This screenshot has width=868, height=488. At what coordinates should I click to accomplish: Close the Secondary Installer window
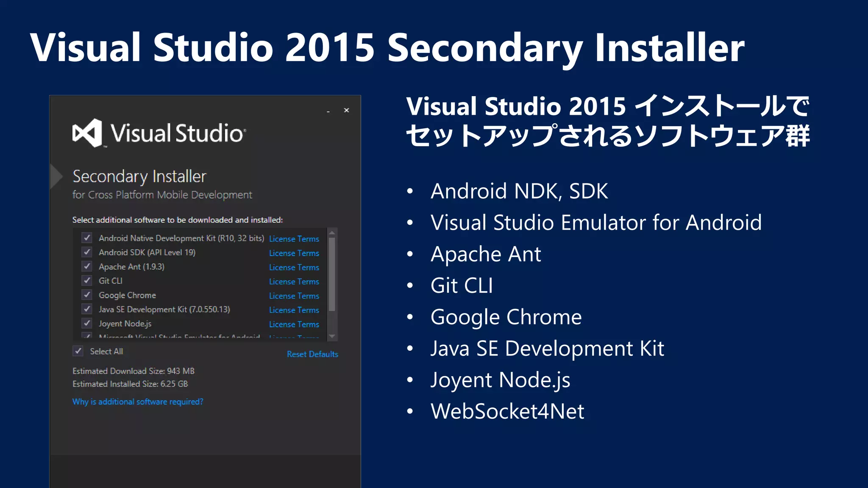tap(346, 110)
